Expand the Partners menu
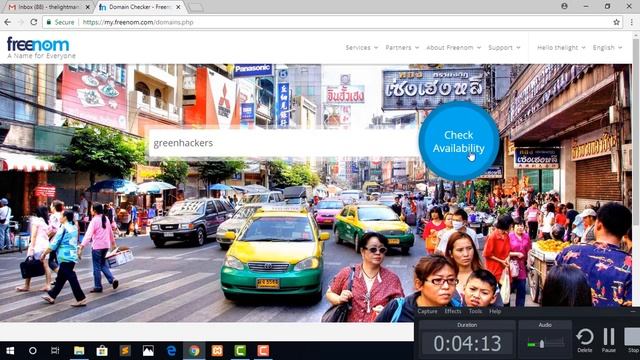640x360 pixels. pos(402,48)
